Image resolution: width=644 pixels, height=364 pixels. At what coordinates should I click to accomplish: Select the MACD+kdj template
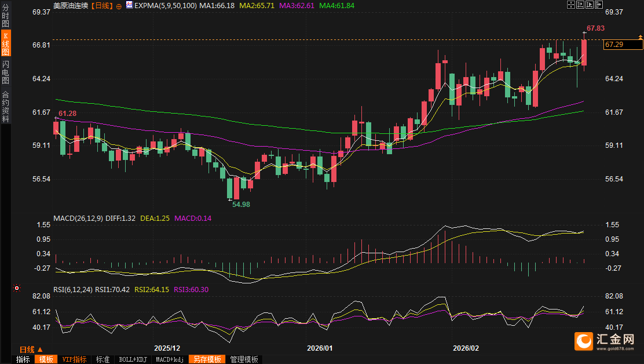click(170, 359)
